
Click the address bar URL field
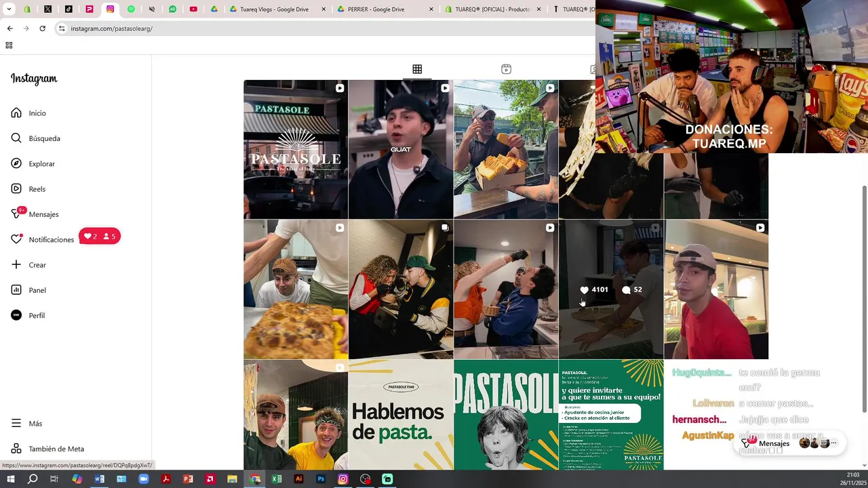tap(325, 28)
